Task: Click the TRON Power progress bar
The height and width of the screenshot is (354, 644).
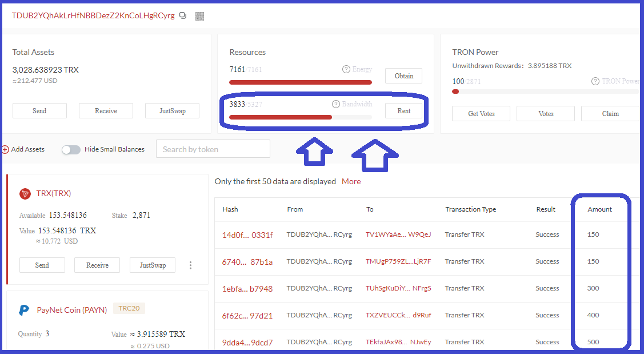Action: (545, 92)
